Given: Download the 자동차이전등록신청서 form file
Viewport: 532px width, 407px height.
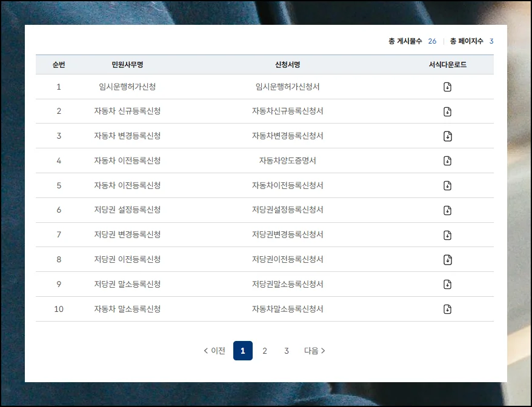Looking at the screenshot, I should 447,185.
